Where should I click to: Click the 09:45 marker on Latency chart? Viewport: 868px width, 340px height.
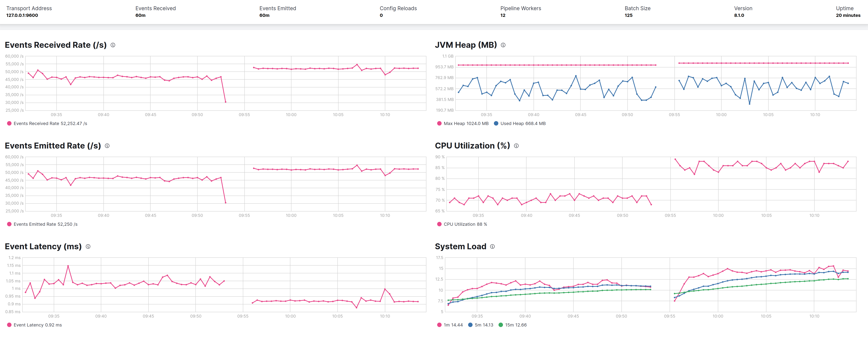pos(148,316)
